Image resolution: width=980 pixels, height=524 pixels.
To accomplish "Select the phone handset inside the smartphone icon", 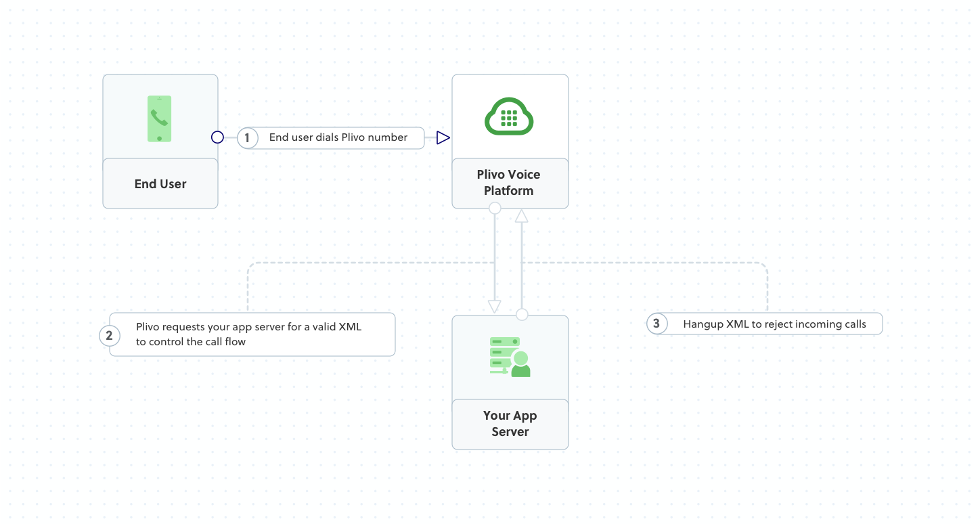I will pos(158,116).
